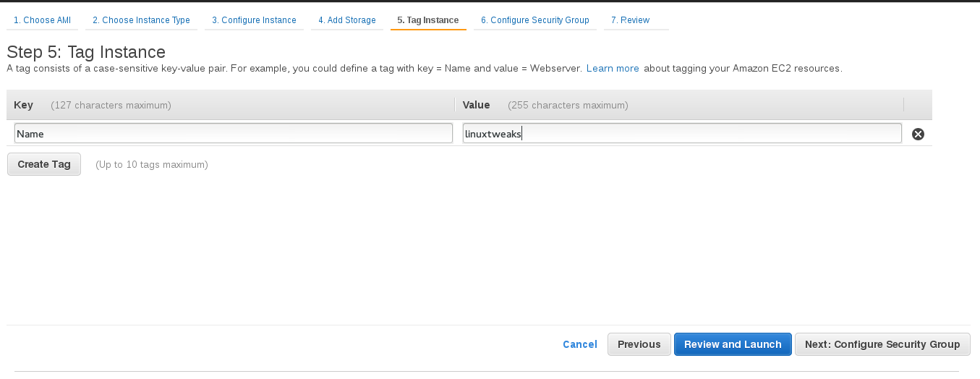
Task: Focus the Value field containing linuxtweaks
Action: tap(682, 133)
